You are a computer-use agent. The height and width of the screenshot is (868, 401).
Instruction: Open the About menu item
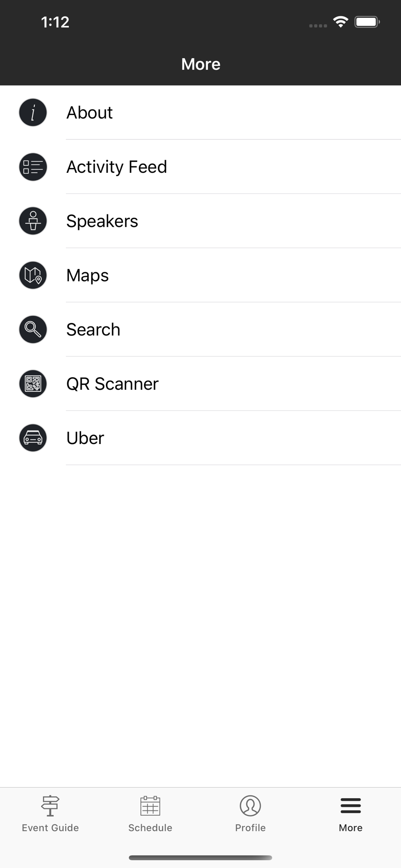(x=89, y=113)
